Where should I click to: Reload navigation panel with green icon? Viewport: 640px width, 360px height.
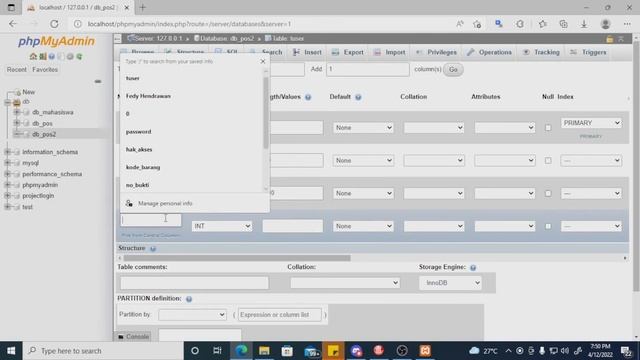point(79,56)
